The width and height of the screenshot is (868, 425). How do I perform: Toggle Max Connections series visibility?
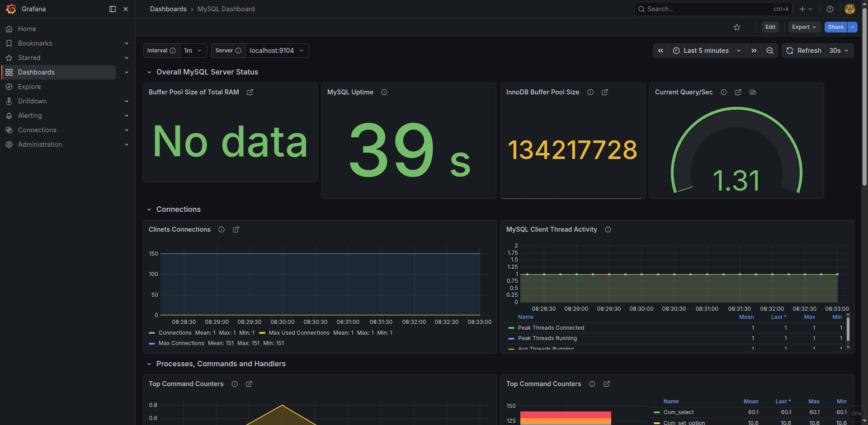181,343
